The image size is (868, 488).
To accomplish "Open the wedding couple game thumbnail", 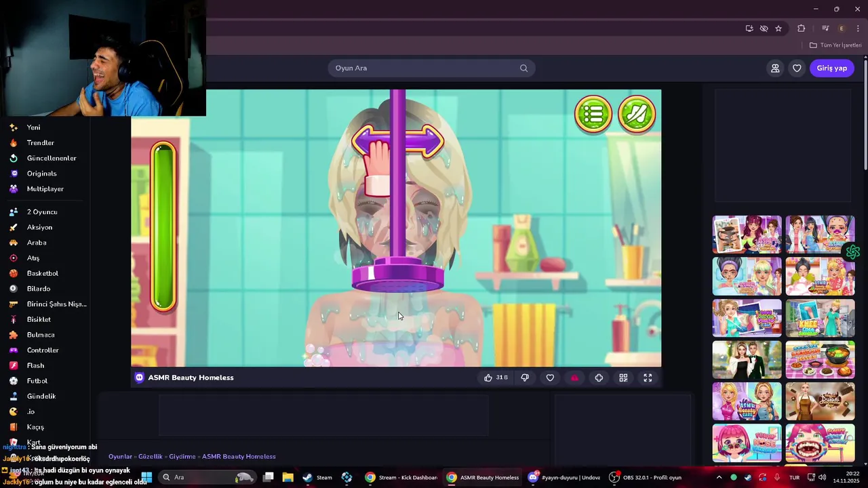I will click(x=747, y=359).
